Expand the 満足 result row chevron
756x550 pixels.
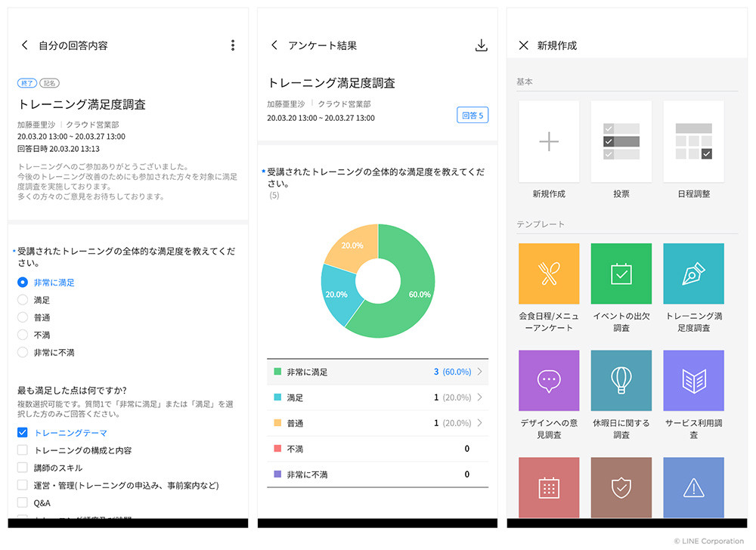pyautogui.click(x=480, y=397)
